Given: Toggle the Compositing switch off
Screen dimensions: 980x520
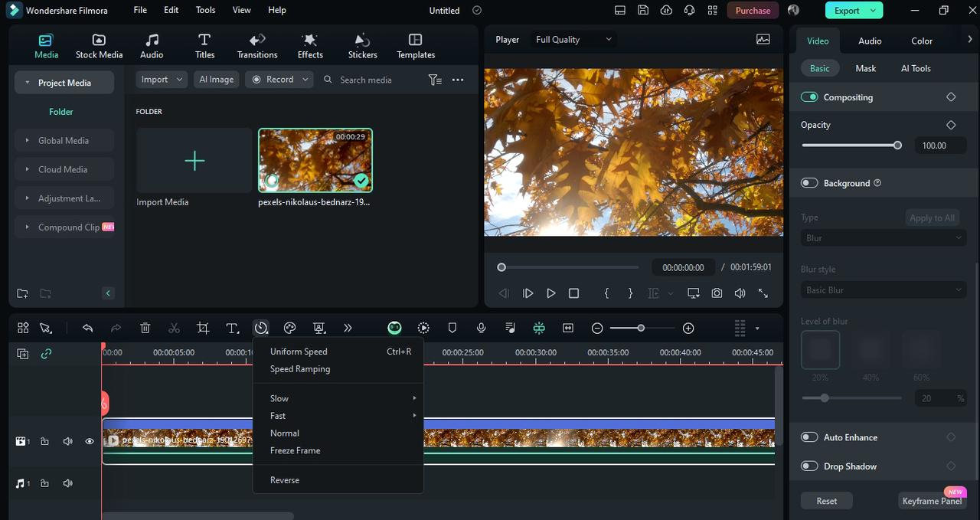Looking at the screenshot, I should [809, 97].
